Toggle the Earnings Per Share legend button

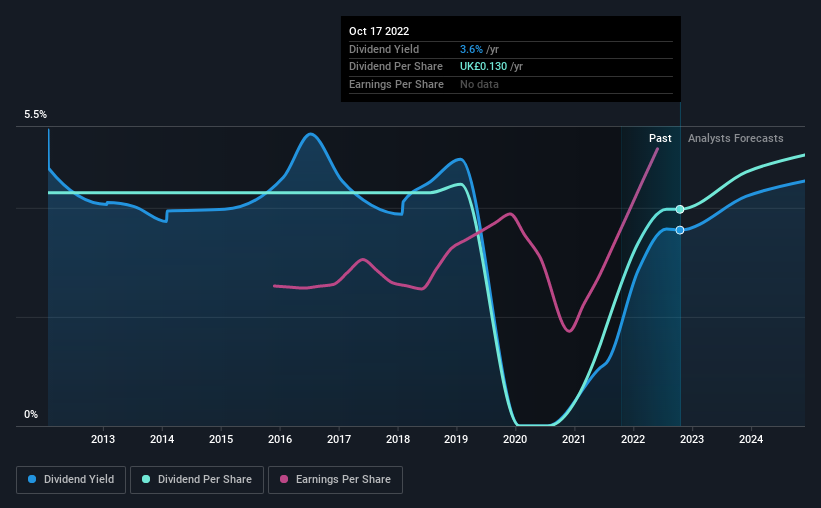[335, 480]
